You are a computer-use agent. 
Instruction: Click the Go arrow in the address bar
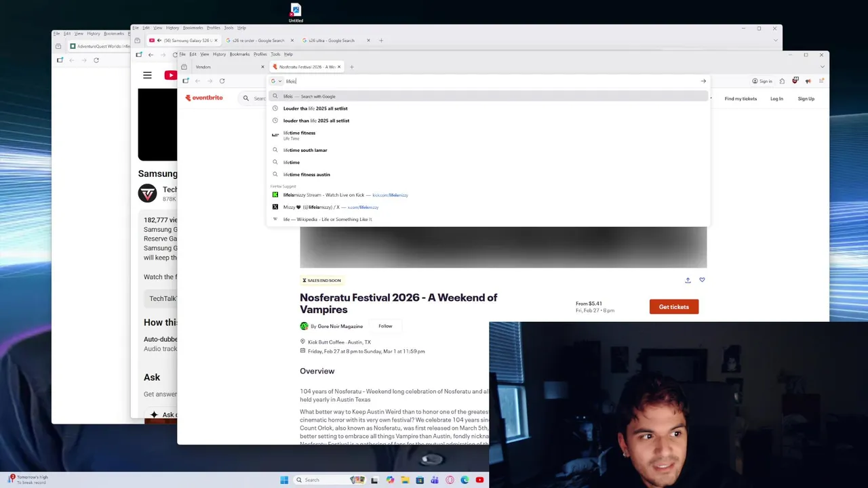pyautogui.click(x=703, y=81)
